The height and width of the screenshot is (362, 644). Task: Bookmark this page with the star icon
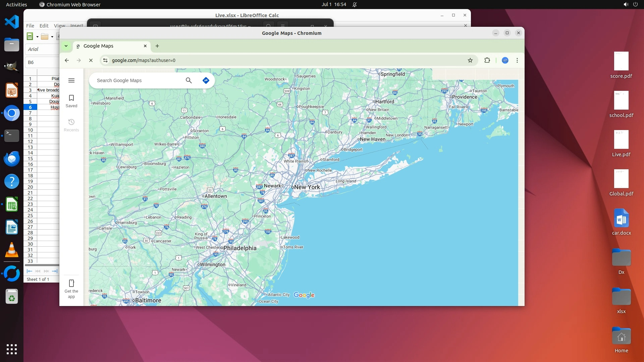[470, 60]
